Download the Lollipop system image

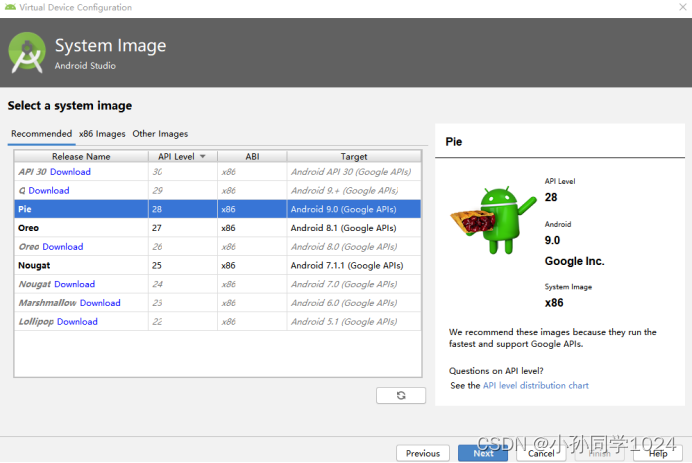[x=77, y=322]
